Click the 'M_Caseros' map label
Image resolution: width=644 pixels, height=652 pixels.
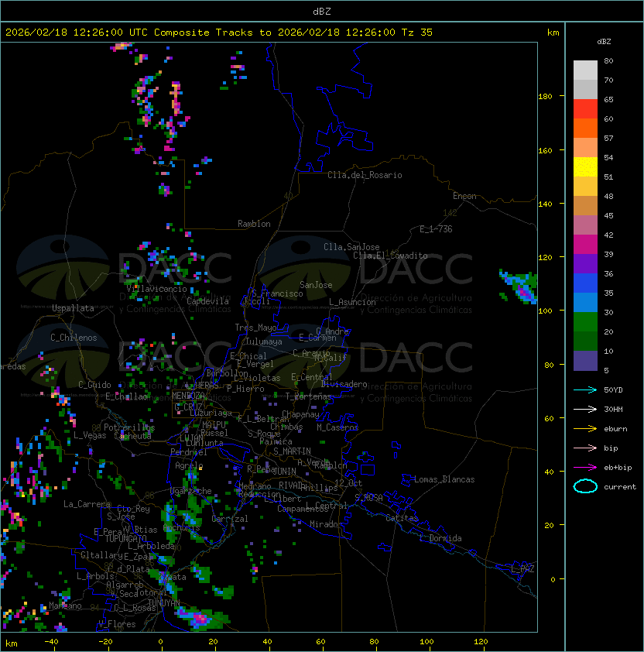337,427
